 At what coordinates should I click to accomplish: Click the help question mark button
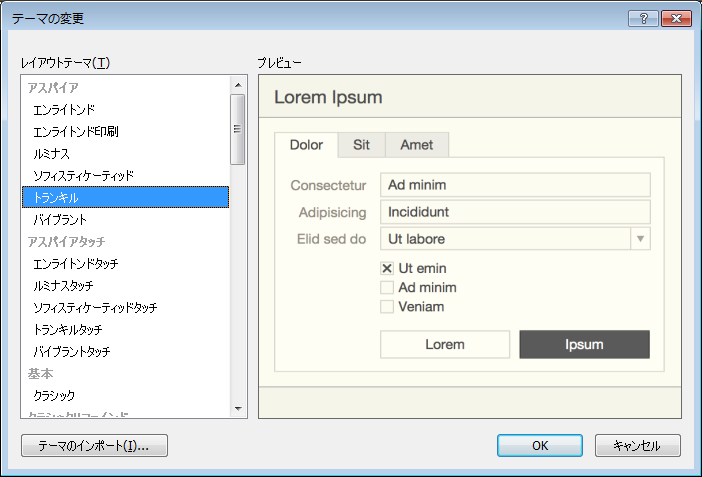[x=643, y=19]
